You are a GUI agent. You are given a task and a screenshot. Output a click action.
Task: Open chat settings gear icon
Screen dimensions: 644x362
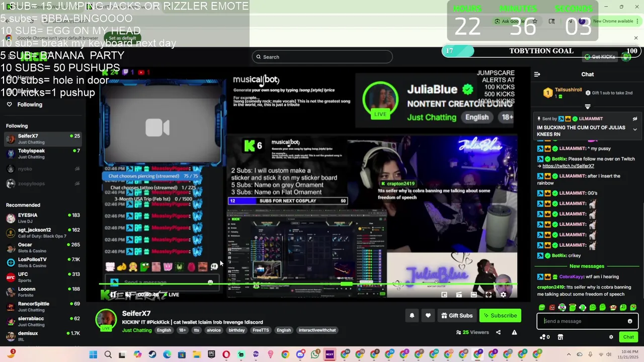(x=611, y=337)
